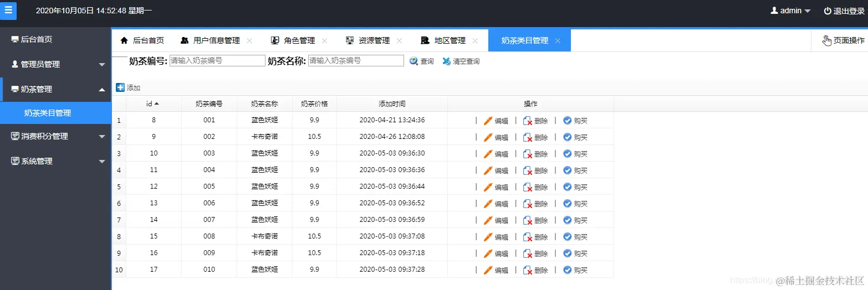868x290 pixels.
Task: Delete row with 奶茶编号 006
Action: click(536, 204)
